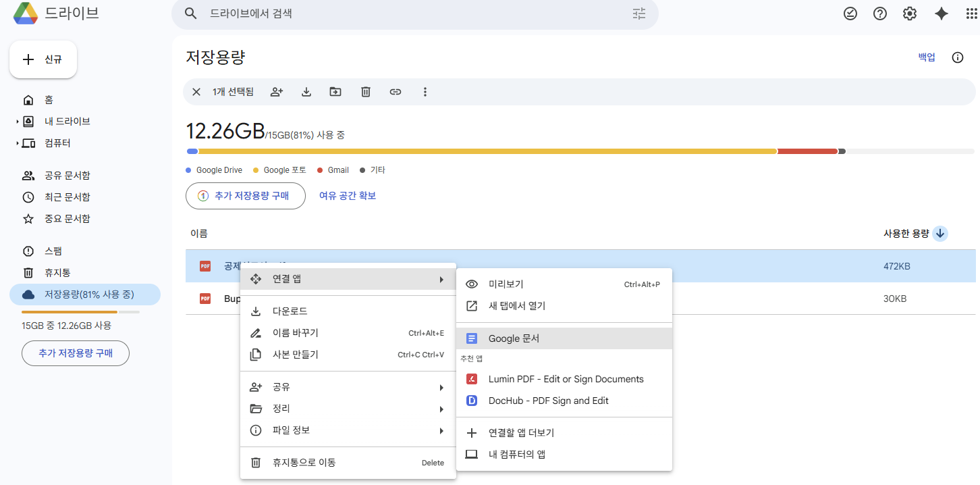
Task: Click 추가 저장용량 구매 button under the storage bar
Action: [x=246, y=196]
